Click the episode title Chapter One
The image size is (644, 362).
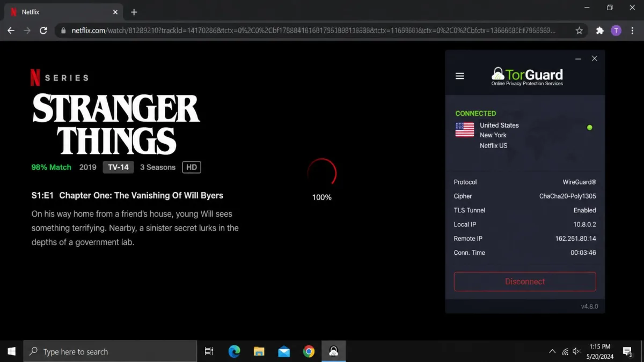(141, 195)
